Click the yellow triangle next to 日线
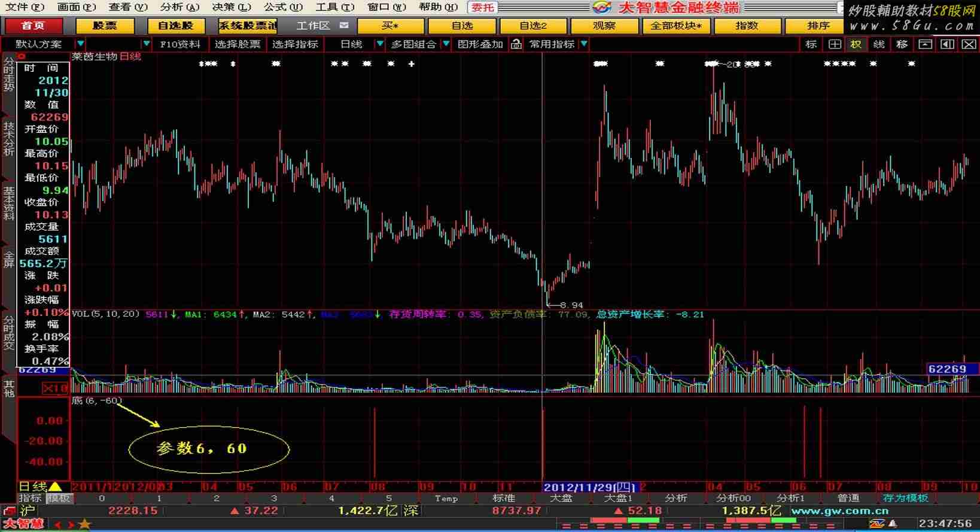 point(55,487)
